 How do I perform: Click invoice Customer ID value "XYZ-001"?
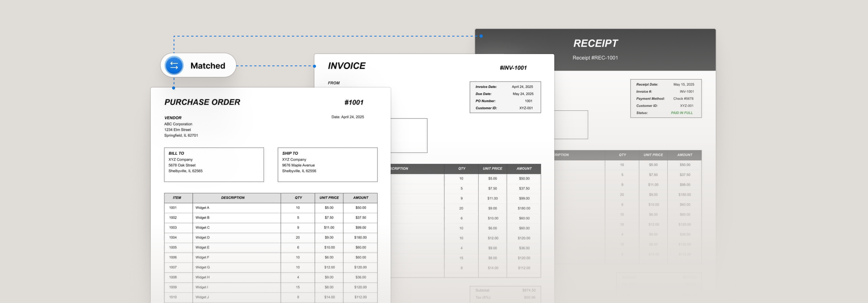click(526, 108)
